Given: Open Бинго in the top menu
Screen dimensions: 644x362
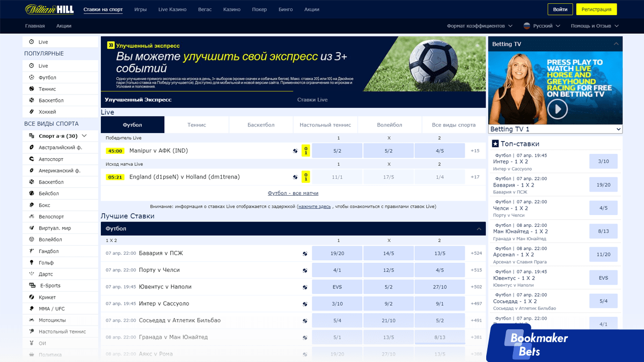Looking at the screenshot, I should click(286, 10).
